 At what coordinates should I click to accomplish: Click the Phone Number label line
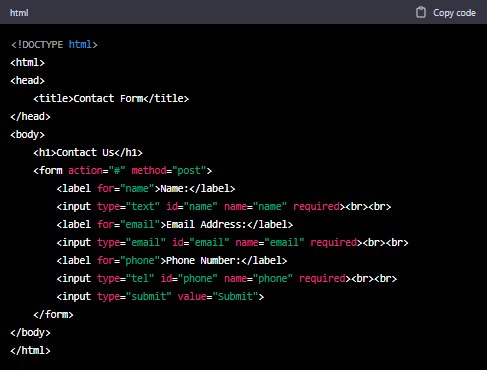172,260
